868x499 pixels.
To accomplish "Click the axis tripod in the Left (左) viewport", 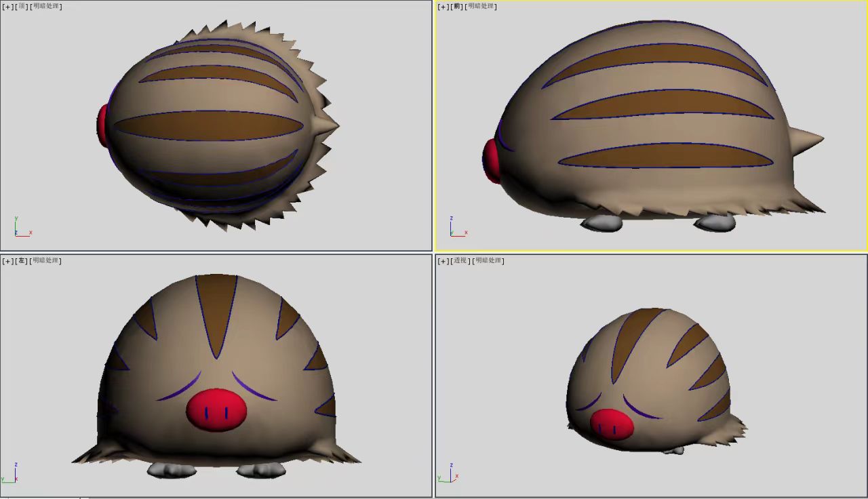I will (x=10, y=473).
